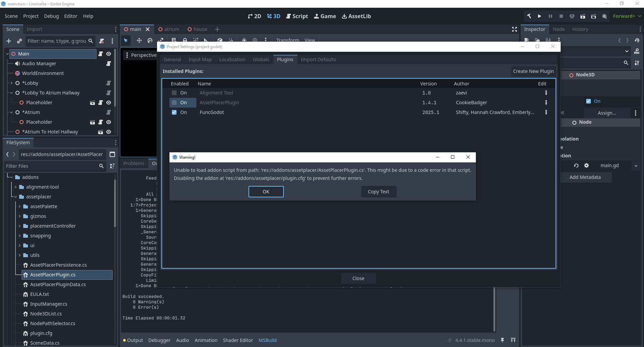644x347 pixels.
Task: Click the Inspector property tools sliders icon
Action: pyautogui.click(x=637, y=63)
